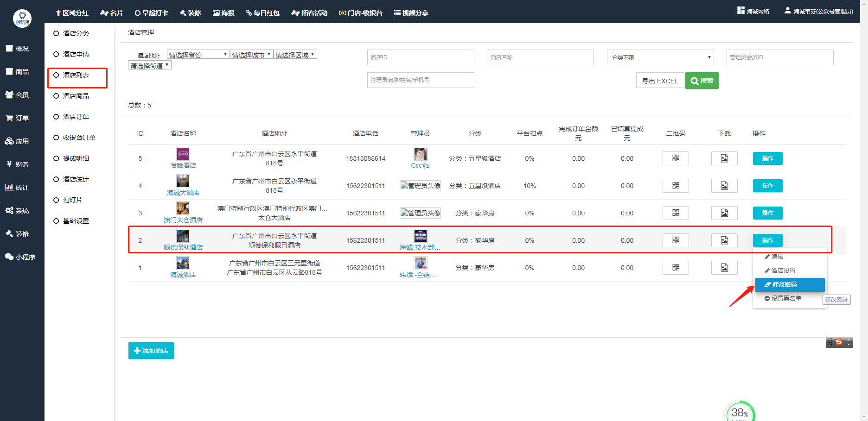Expand the 请选择省份 province dropdown
868x421 pixels.
point(198,55)
